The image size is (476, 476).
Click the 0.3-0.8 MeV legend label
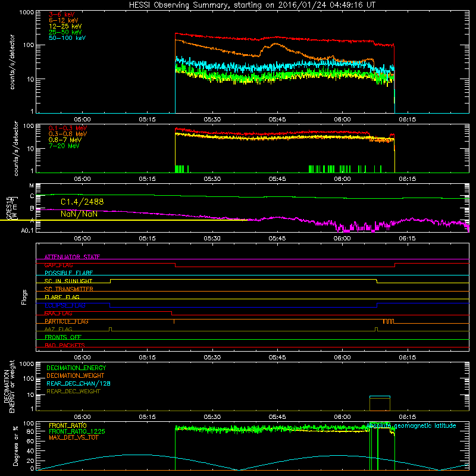(68, 134)
